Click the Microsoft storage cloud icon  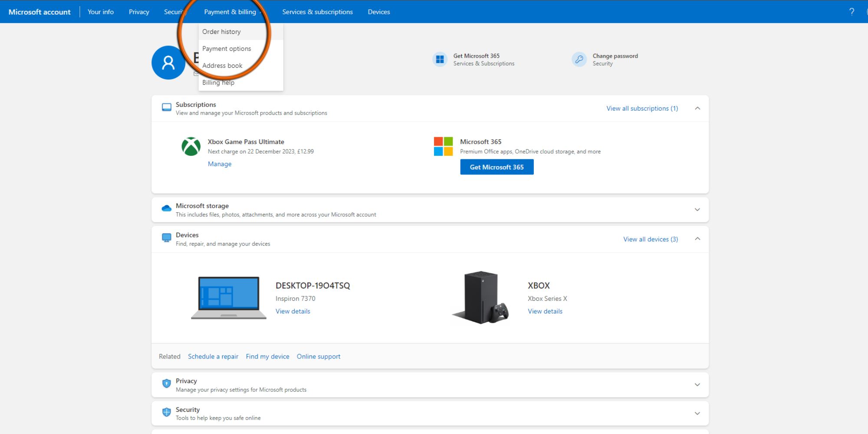(166, 208)
